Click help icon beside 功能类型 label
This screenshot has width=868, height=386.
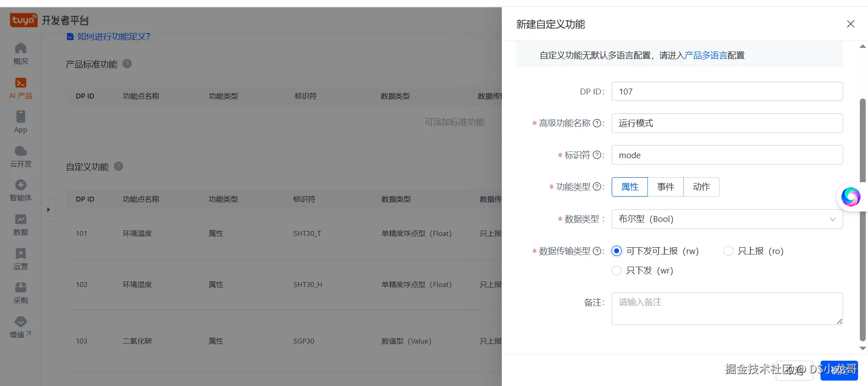click(597, 187)
